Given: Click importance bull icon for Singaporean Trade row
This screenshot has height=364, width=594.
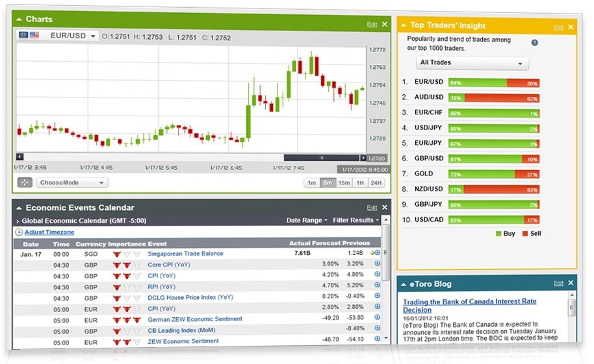Looking at the screenshot, I should tap(117, 254).
